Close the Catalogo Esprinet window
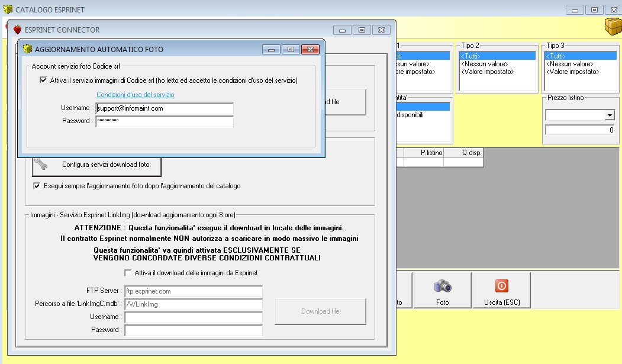Viewport: 622px width, 364px height. 614,10
